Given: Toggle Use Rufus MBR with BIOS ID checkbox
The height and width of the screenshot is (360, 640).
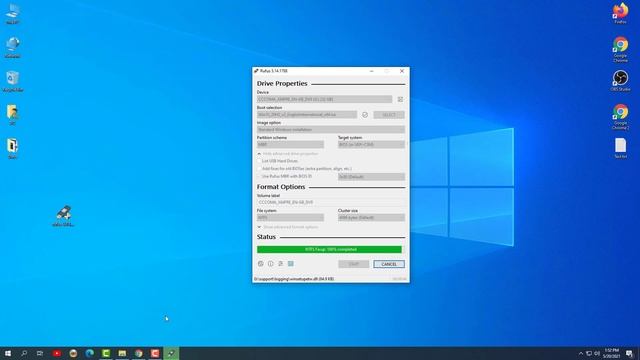Looking at the screenshot, I should pos(259,176).
